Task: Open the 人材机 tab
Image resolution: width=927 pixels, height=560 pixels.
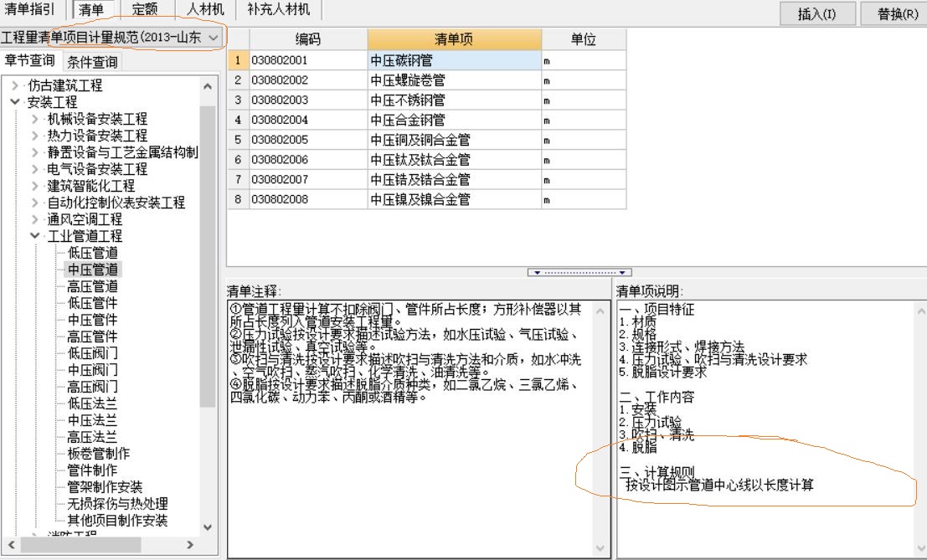Action: (206, 9)
